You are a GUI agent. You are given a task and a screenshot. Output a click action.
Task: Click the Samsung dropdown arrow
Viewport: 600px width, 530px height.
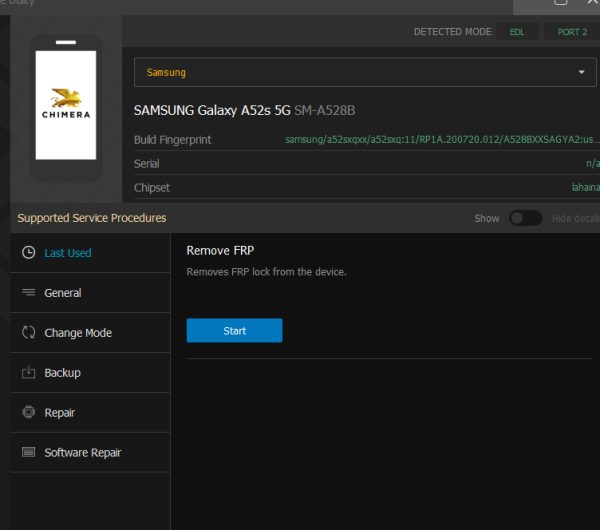tap(581, 72)
